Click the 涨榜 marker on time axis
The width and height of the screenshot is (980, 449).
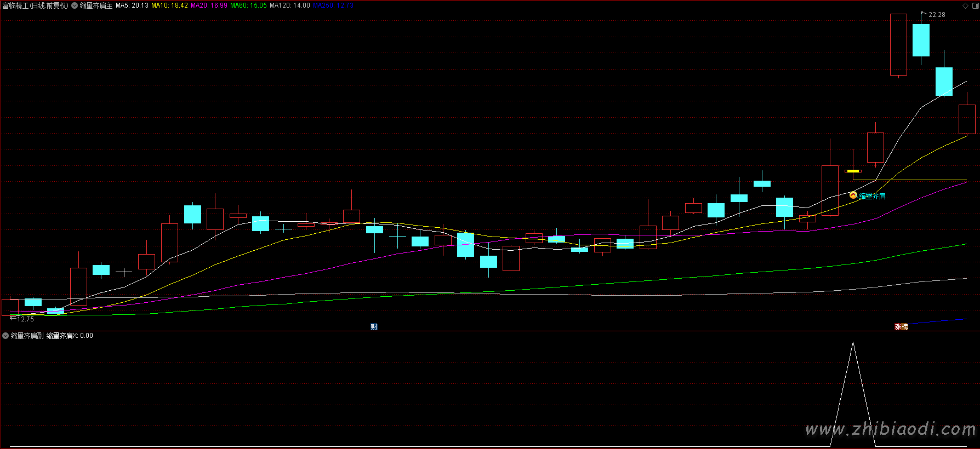901,327
